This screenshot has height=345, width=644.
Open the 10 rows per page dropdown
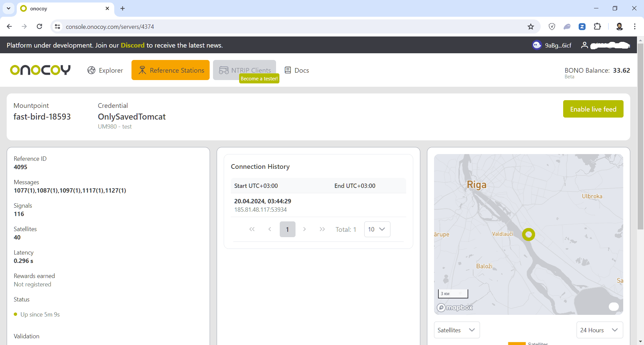tap(377, 229)
